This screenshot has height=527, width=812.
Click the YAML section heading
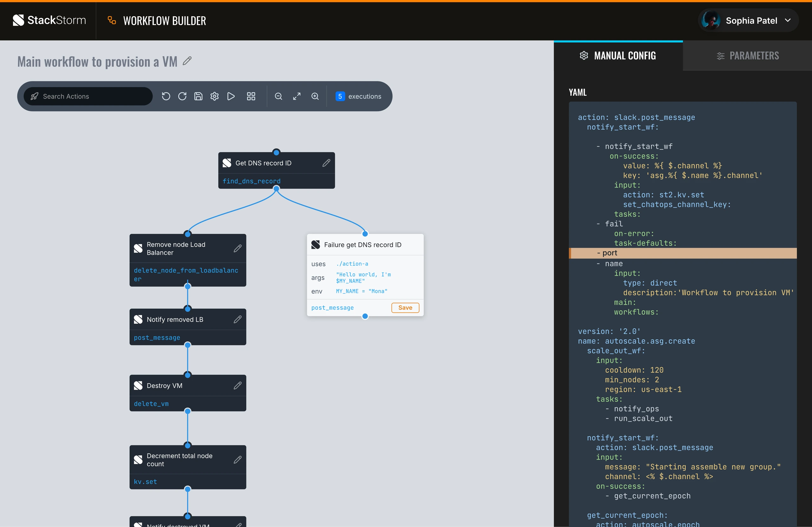point(578,92)
